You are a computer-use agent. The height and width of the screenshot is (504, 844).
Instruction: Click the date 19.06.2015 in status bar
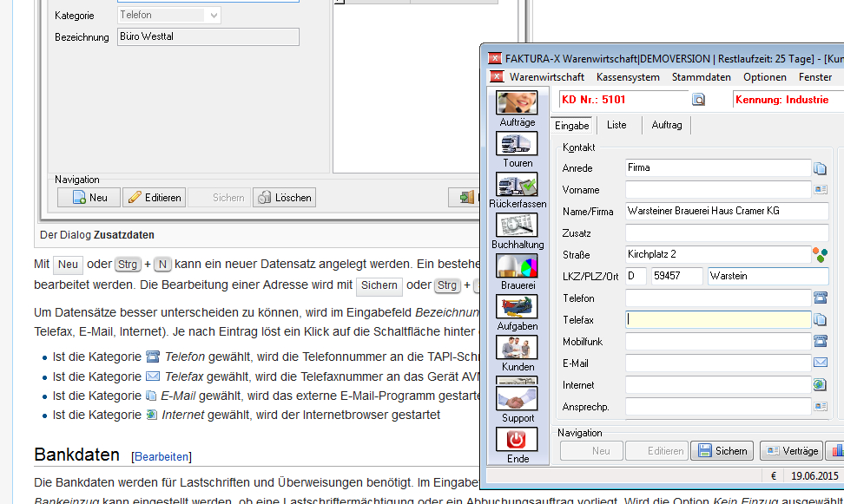tap(814, 476)
